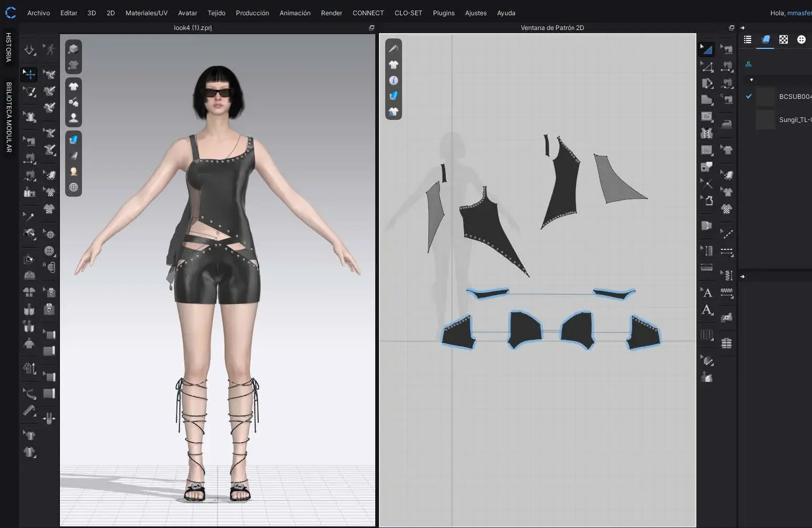
Task: Toggle avatar head skin display icon
Action: (x=74, y=171)
